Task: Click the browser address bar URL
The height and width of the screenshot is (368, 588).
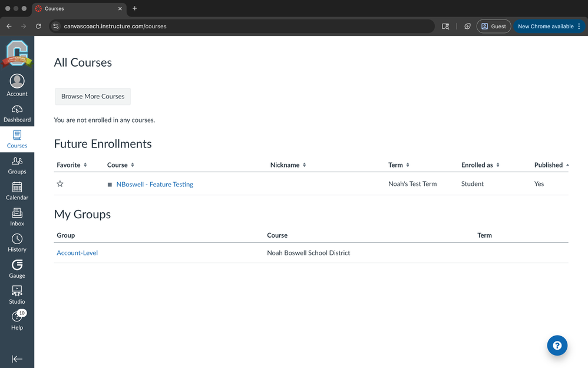Action: tap(236, 27)
